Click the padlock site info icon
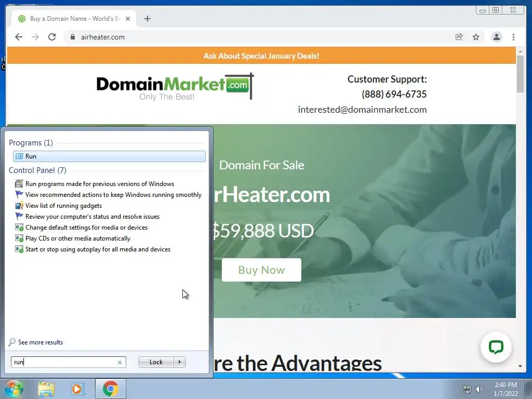532x399 pixels. pos(72,37)
